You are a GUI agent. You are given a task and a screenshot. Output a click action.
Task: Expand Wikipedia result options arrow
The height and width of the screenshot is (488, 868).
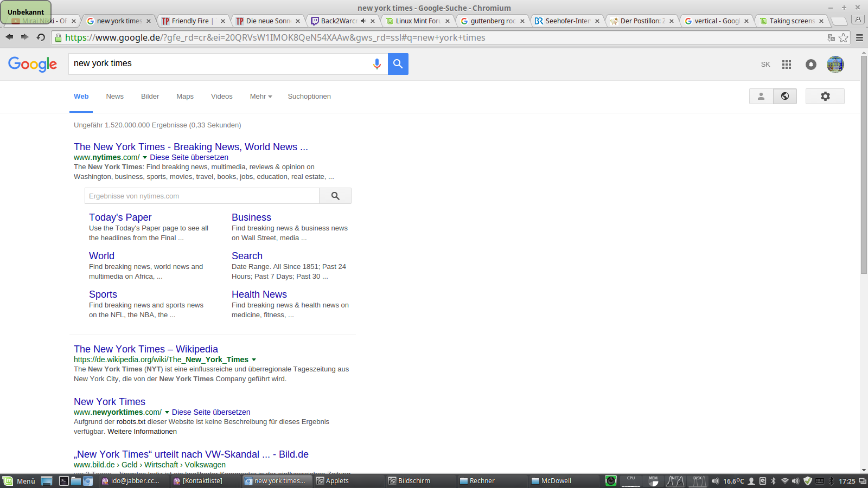pyautogui.click(x=254, y=359)
